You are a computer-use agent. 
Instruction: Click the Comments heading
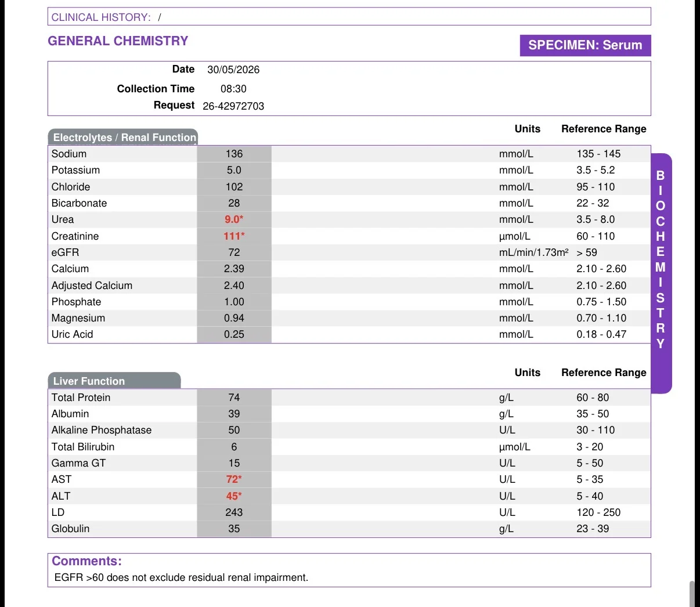(86, 561)
